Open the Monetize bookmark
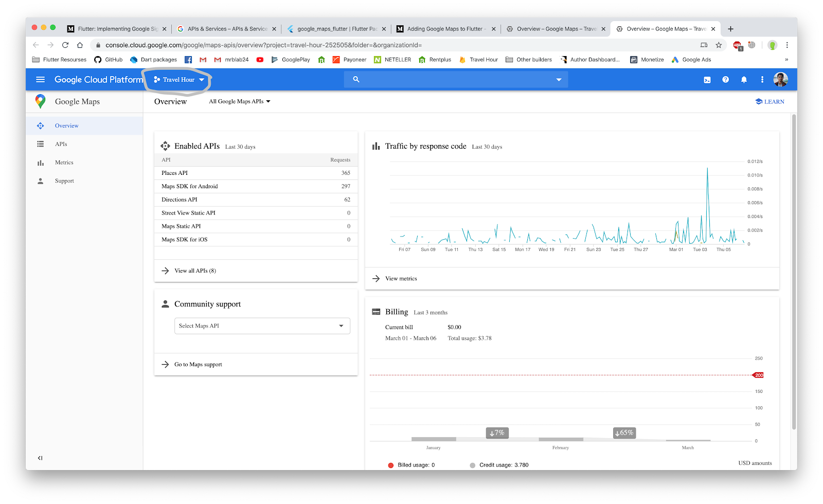823x504 pixels. point(647,60)
